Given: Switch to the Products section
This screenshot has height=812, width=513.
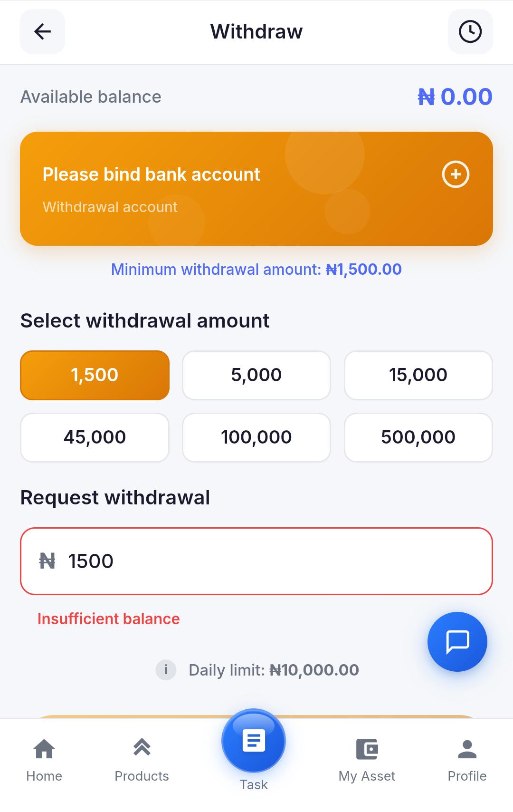Looking at the screenshot, I should pos(141,749).
